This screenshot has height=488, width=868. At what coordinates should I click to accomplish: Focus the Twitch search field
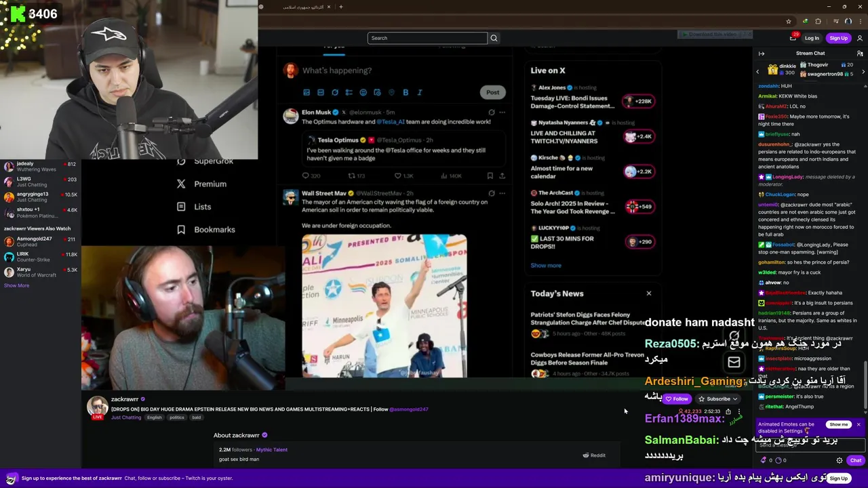pos(427,38)
